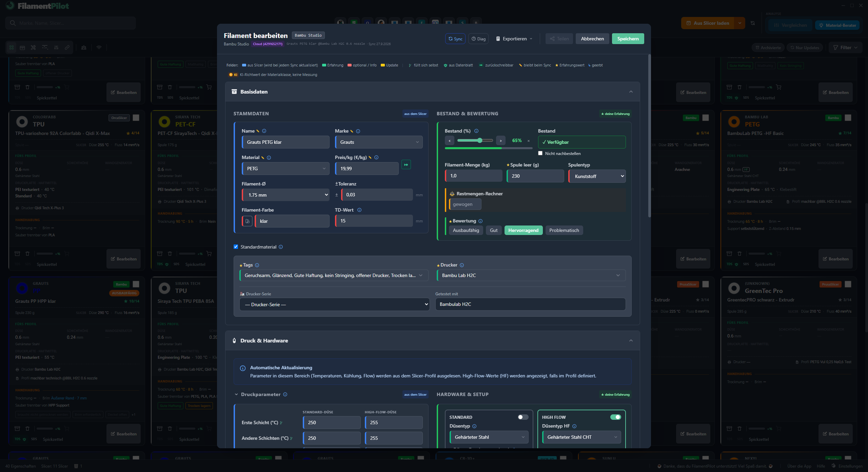
Task: Open the Marke dropdown showing Grauts
Action: [x=379, y=142]
